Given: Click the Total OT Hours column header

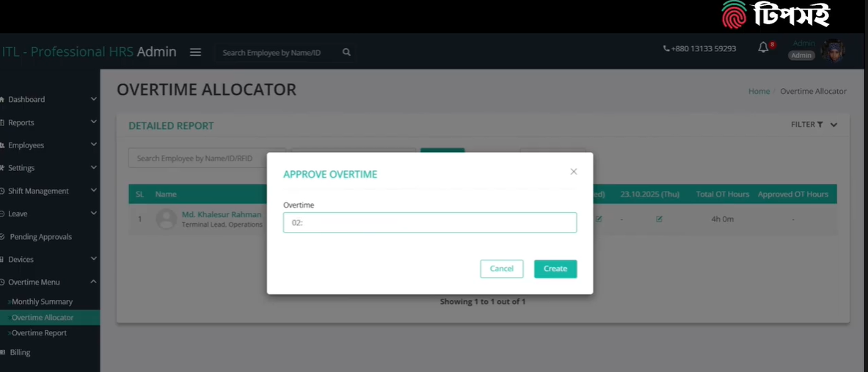Looking at the screenshot, I should (x=723, y=194).
